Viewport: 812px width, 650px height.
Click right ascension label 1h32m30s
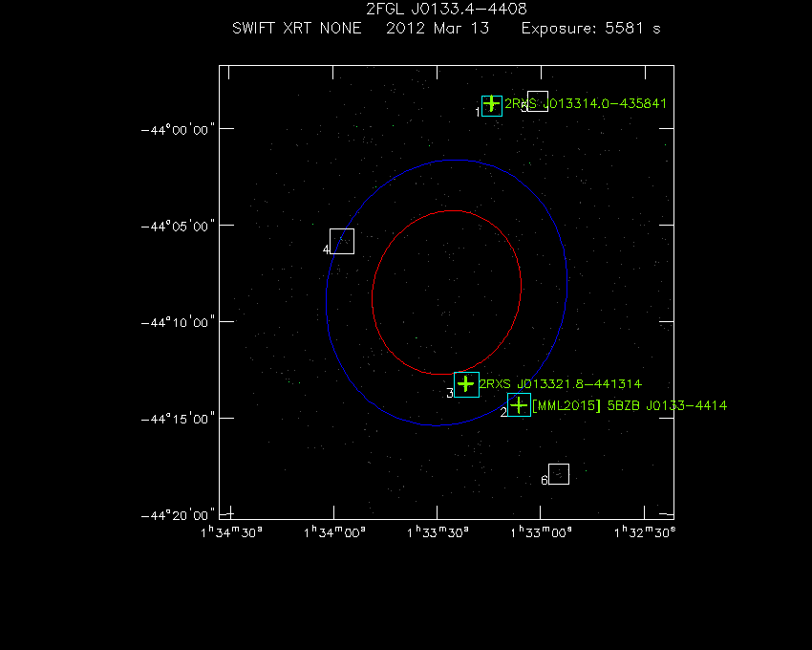645,532
